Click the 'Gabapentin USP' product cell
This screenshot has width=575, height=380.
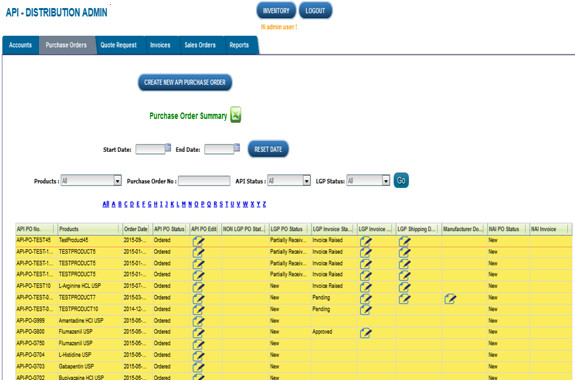click(x=89, y=366)
